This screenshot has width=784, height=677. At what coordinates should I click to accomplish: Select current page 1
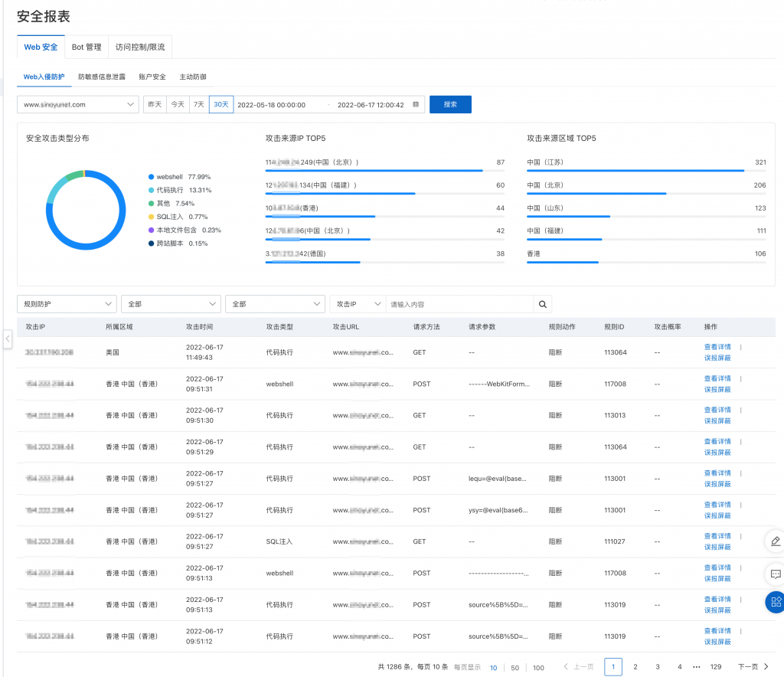pos(613,667)
